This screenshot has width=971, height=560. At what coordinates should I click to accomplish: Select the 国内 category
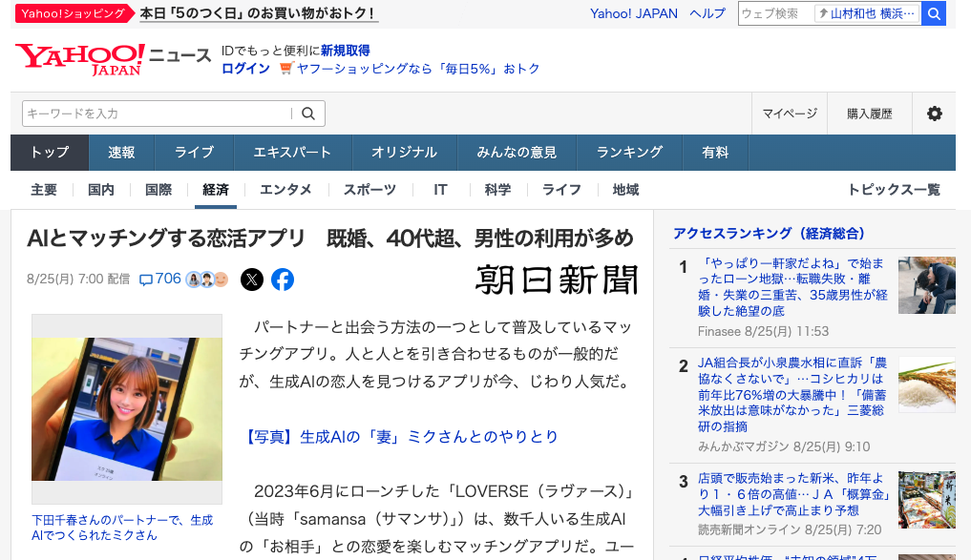pos(101,190)
